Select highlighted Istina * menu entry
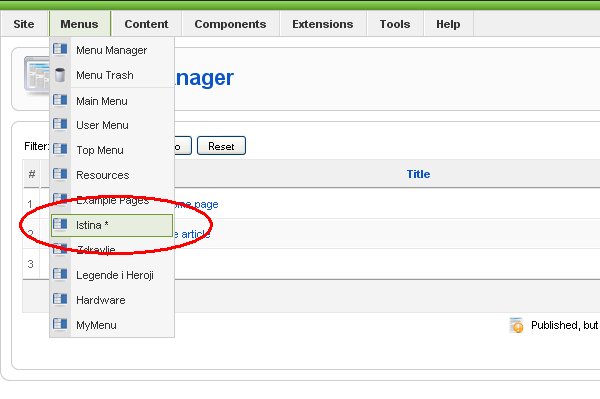Viewport: 600px width, 399px height. 112,225
